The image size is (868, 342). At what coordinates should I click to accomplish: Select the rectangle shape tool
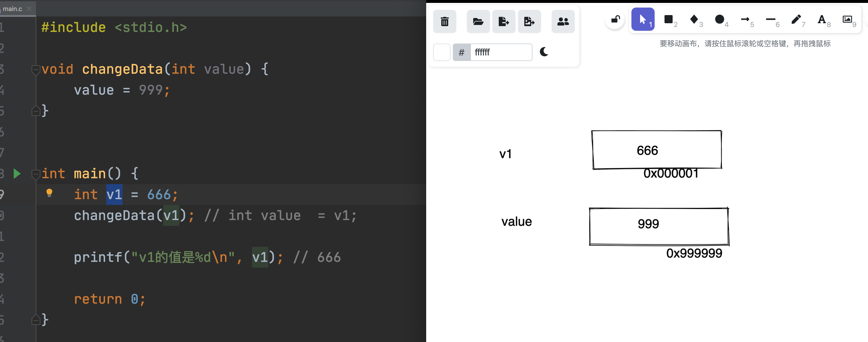pos(669,19)
